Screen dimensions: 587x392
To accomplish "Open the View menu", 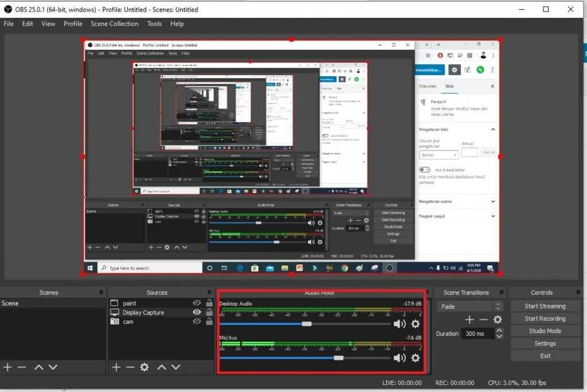I will (x=48, y=23).
